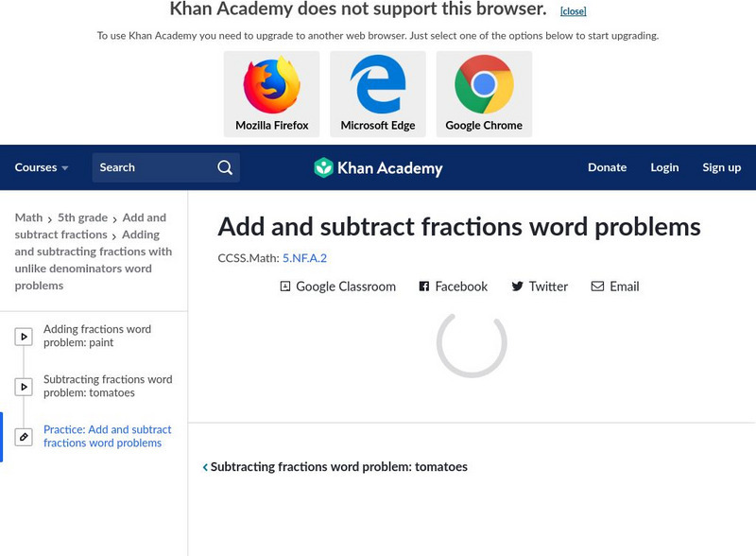
Task: Click the search magnifier icon
Action: (225, 167)
